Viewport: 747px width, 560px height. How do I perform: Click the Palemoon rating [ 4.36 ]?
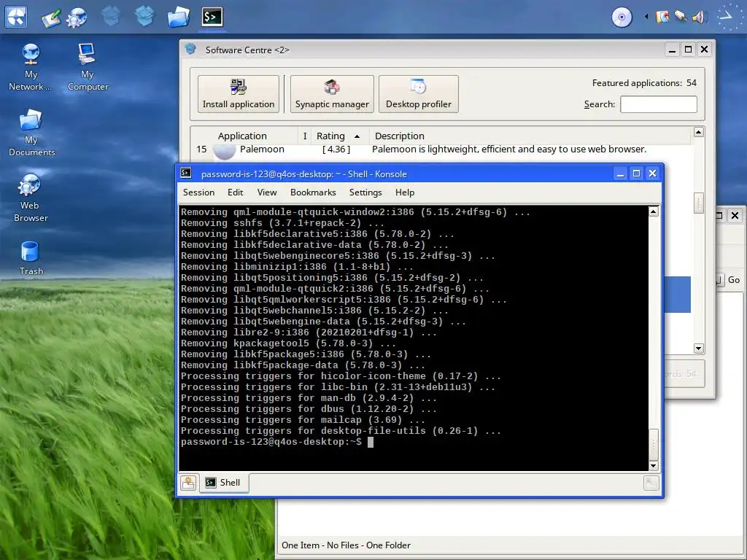click(x=336, y=149)
